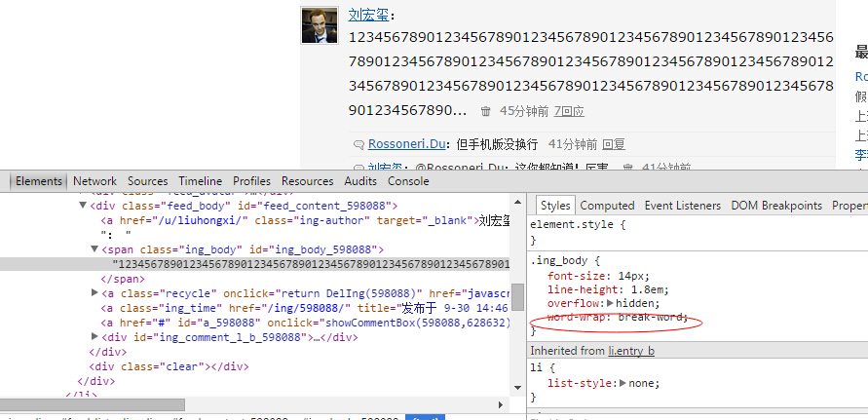Switch to the Profiles tab
Viewport: 868px width, 420px height.
pos(251,181)
